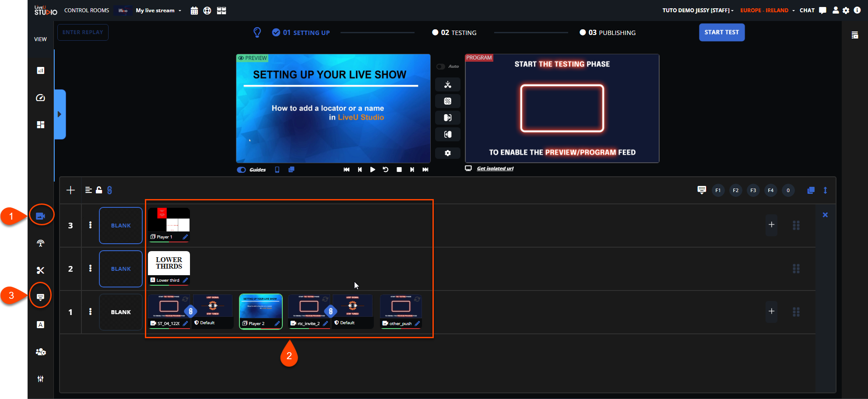This screenshot has height=399, width=868.
Task: Open the My live stream dropdown
Action: [x=158, y=10]
